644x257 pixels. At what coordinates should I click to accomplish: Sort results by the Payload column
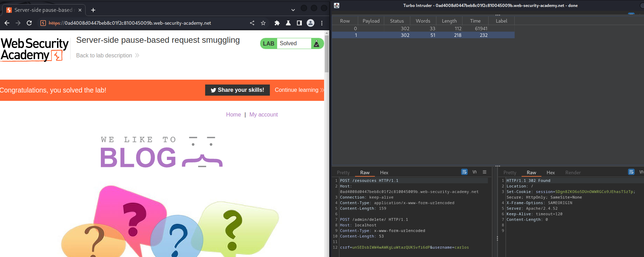point(371,21)
